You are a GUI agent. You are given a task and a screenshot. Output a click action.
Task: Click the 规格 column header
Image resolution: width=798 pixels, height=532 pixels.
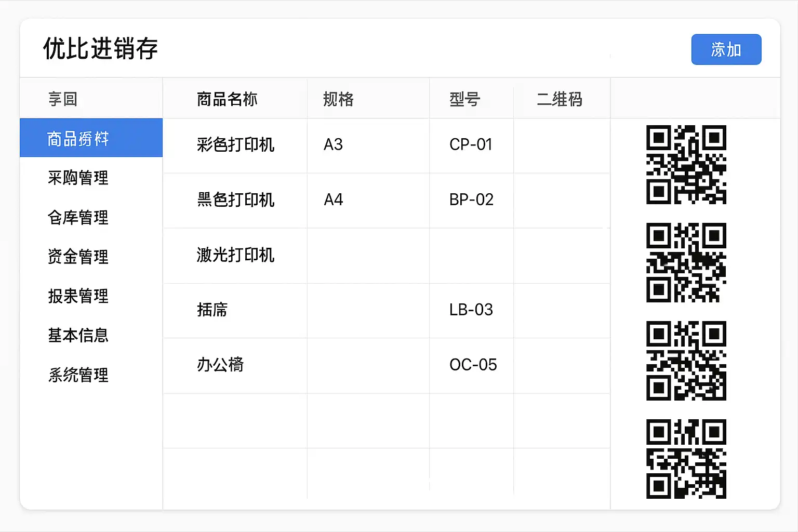(x=338, y=99)
